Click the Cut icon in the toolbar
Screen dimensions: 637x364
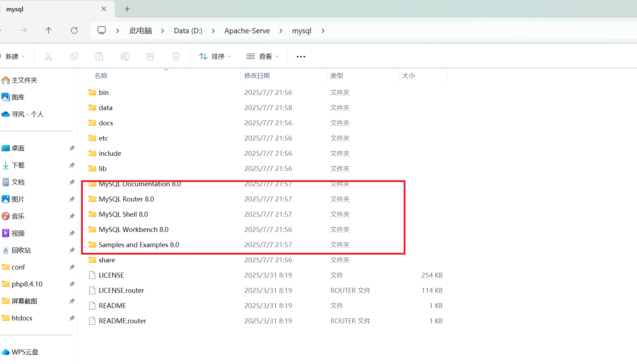tap(49, 56)
